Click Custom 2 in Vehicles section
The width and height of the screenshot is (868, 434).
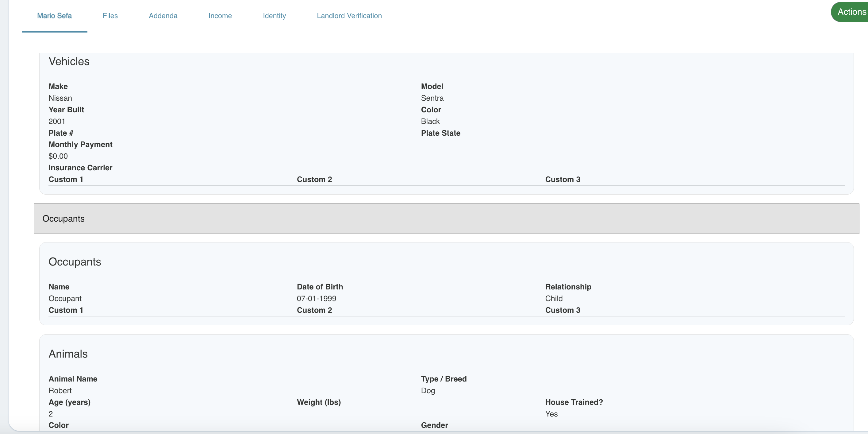point(314,179)
